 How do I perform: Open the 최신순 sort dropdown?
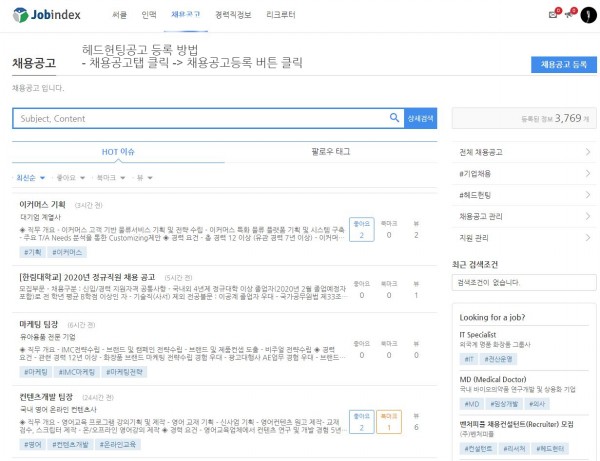tap(25, 177)
